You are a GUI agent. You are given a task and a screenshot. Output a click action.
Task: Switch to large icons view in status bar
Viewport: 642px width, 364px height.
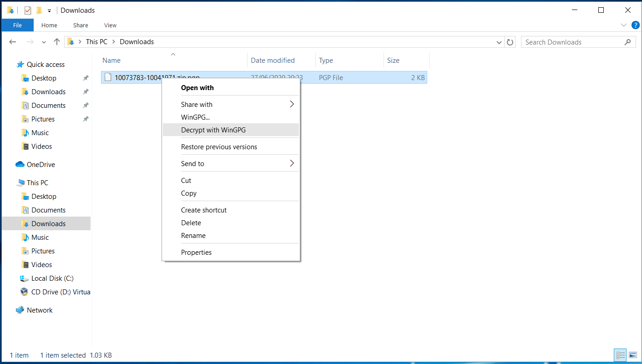[x=632, y=355]
